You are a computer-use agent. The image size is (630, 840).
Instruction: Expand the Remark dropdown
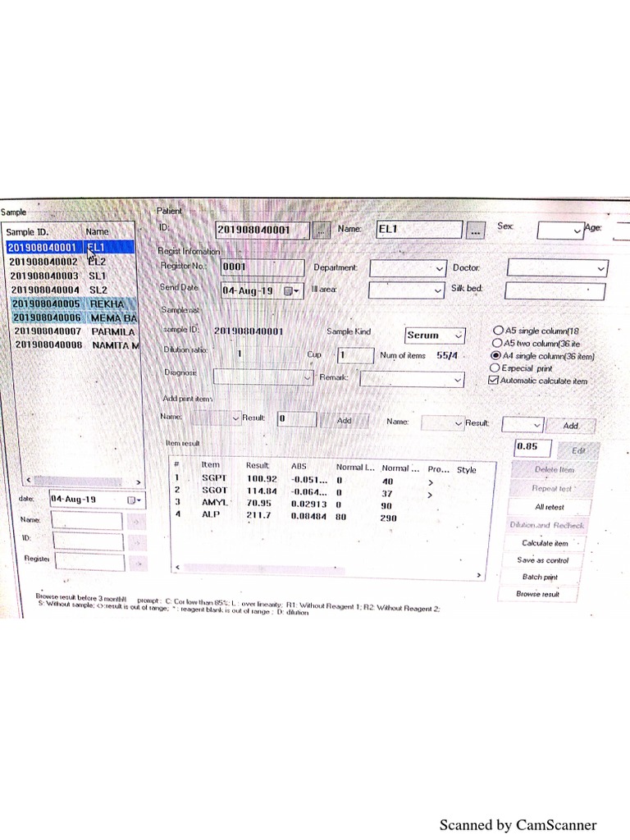click(458, 380)
